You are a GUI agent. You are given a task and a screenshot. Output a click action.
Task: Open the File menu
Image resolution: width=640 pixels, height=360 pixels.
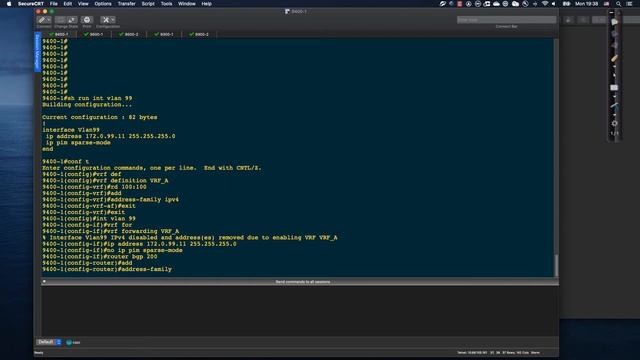pyautogui.click(x=53, y=4)
